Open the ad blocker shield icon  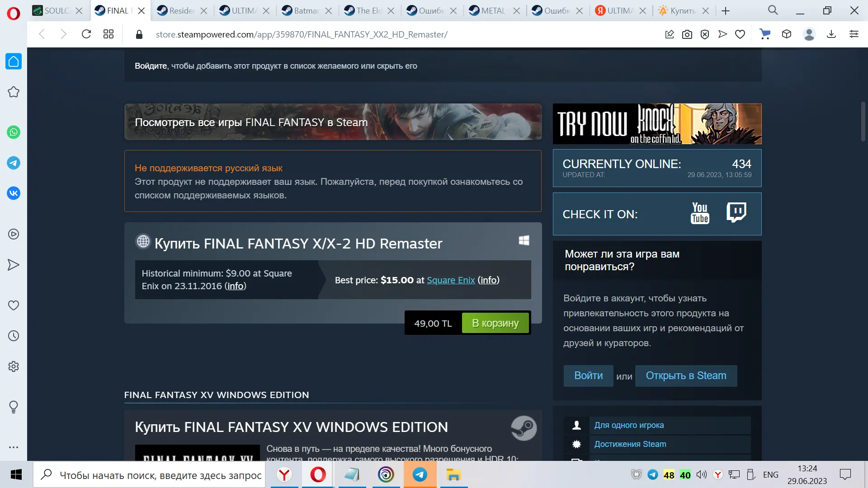pyautogui.click(x=705, y=34)
